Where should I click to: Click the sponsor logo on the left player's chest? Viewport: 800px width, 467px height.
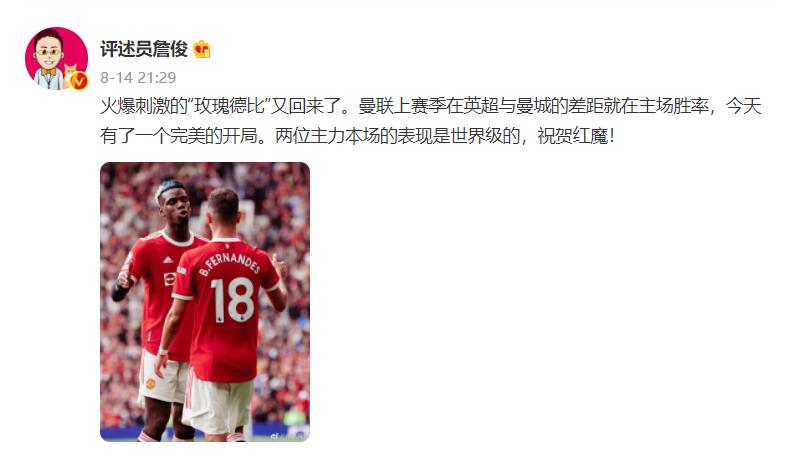pyautogui.click(x=170, y=279)
